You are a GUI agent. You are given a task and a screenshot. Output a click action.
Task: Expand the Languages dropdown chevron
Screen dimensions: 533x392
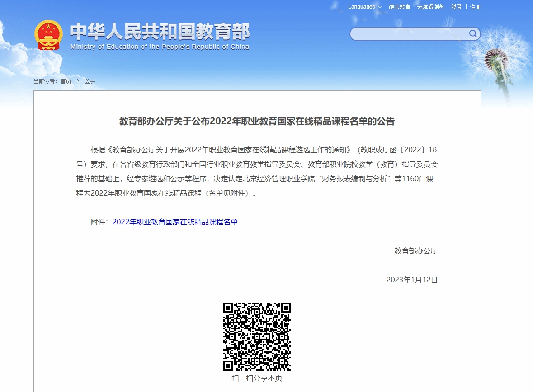[380, 7]
